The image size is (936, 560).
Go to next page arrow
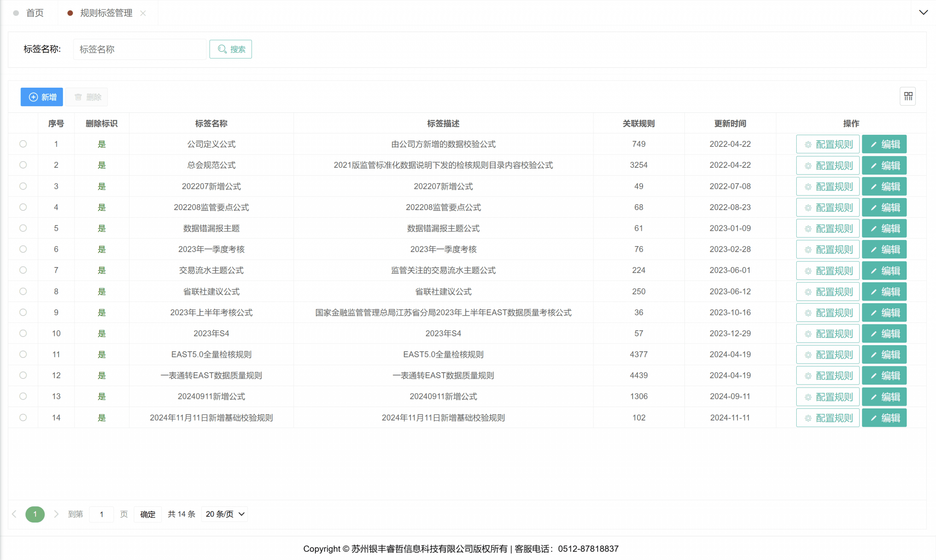[x=56, y=514]
